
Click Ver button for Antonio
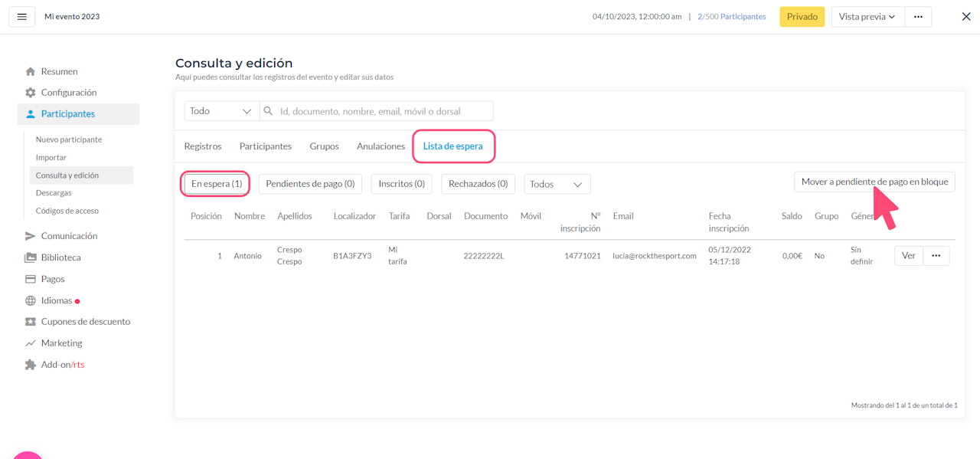tap(909, 256)
